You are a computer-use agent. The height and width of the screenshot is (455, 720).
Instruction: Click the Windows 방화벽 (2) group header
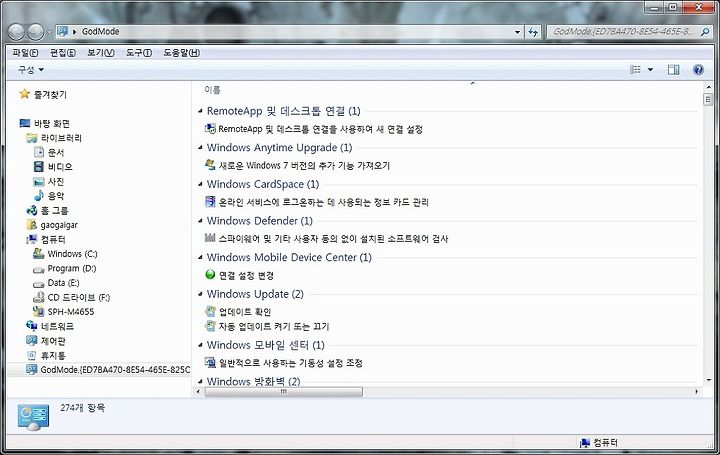(253, 381)
